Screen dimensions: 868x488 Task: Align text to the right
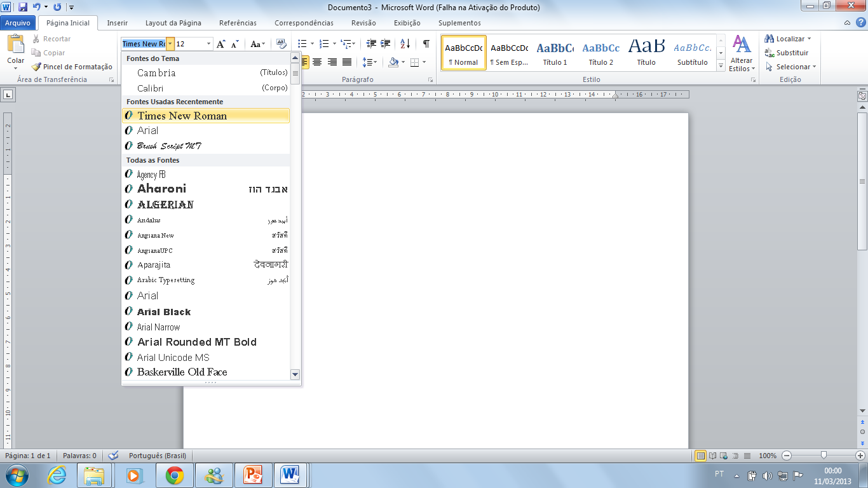click(332, 62)
